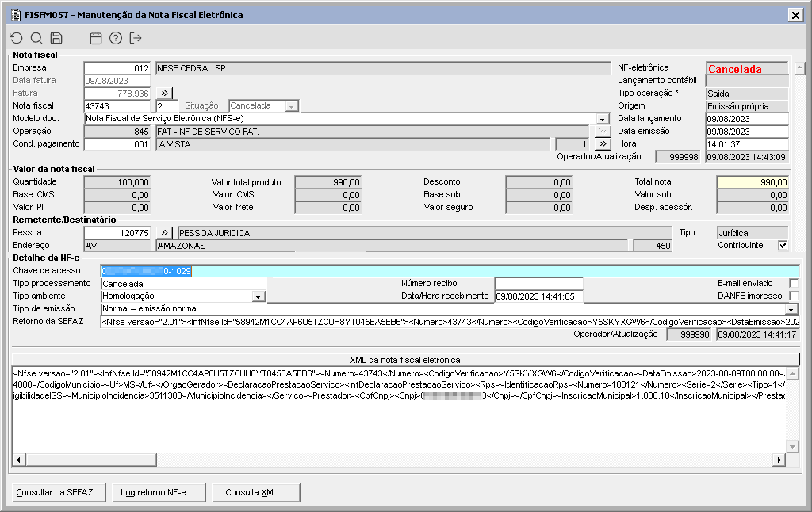Click the Número recibo field
Image resolution: width=812 pixels, height=512 pixels.
pyautogui.click(x=538, y=284)
